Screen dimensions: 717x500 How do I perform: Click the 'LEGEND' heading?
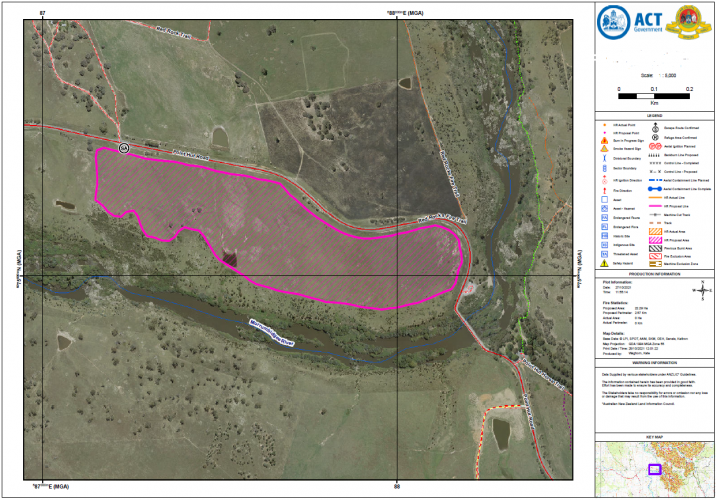(x=654, y=116)
